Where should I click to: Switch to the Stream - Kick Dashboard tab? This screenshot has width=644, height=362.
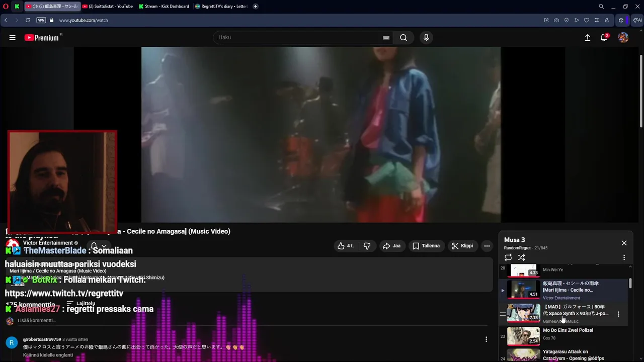coord(164,6)
